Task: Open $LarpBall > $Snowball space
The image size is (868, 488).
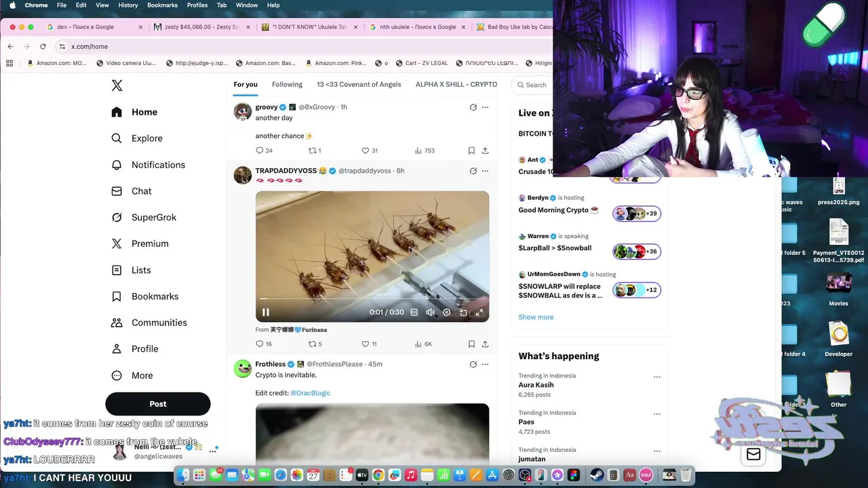Action: pyautogui.click(x=555, y=248)
